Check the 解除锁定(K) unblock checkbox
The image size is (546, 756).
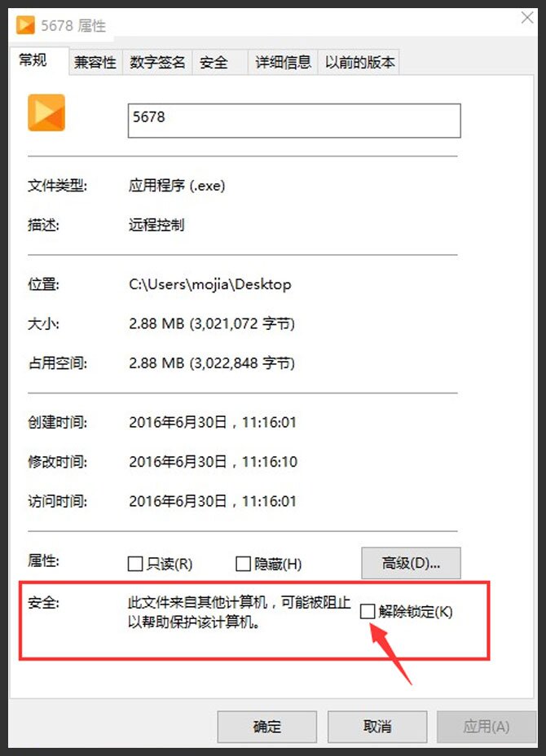(368, 611)
